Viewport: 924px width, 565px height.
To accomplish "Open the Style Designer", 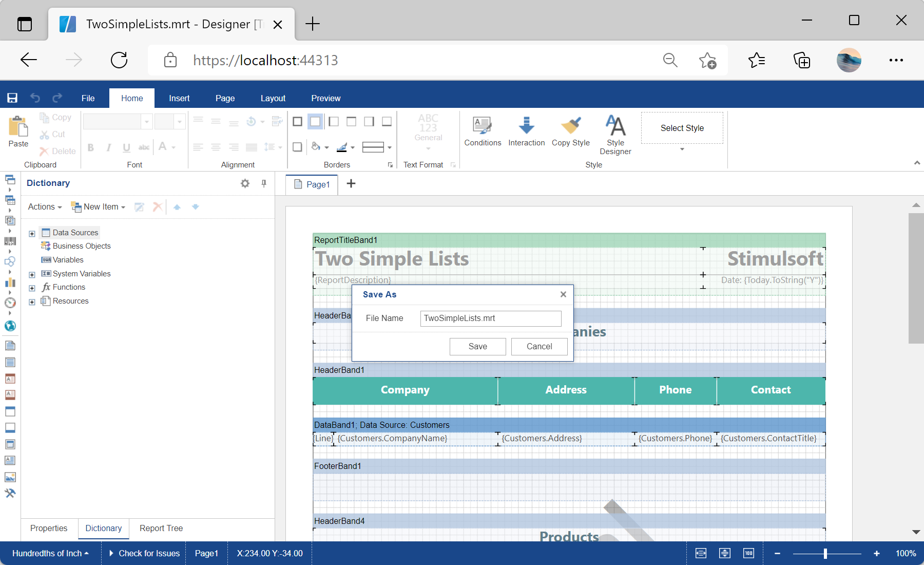I will (615, 135).
